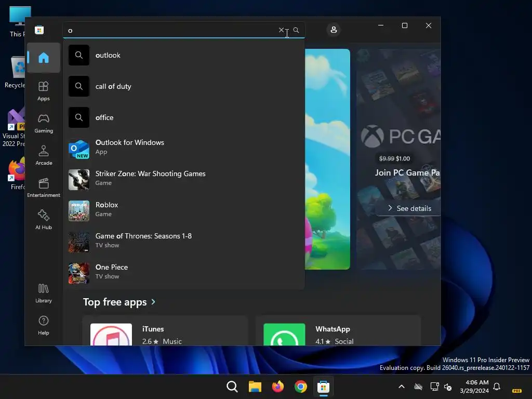Click the iTunes app icon

click(x=111, y=335)
